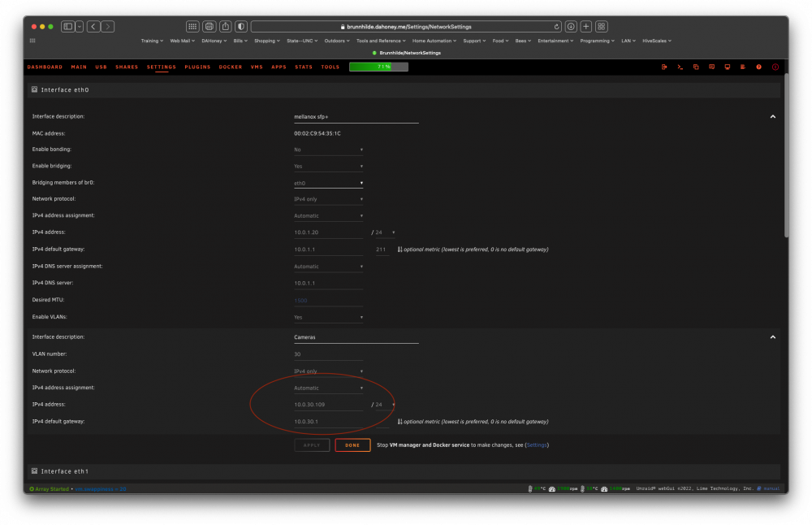Screen dimensions: 812x525
Task: Open the web terminal icon
Action: pyautogui.click(x=680, y=67)
